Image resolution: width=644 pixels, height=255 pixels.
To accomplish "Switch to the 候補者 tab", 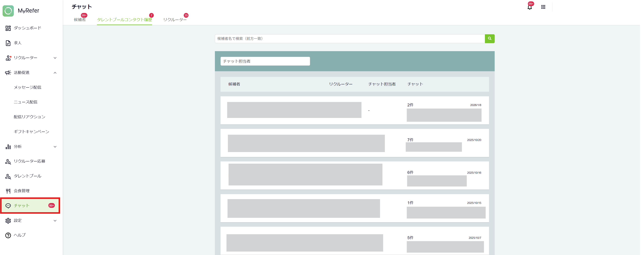I will click(x=80, y=20).
